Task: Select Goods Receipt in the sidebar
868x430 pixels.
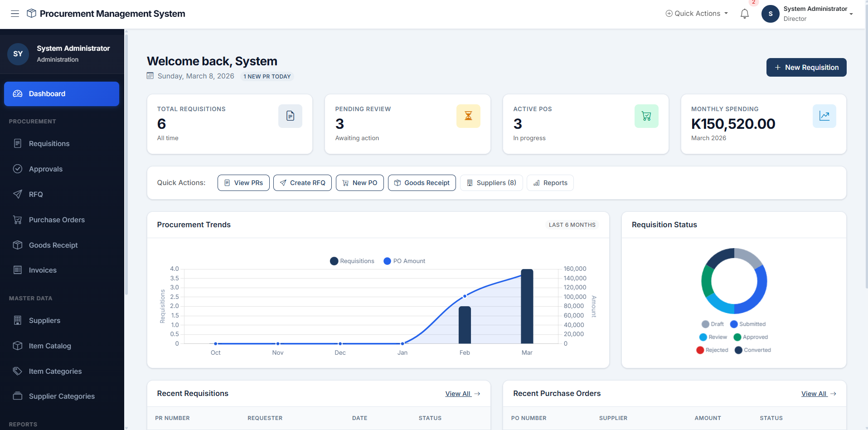Action: [x=54, y=245]
